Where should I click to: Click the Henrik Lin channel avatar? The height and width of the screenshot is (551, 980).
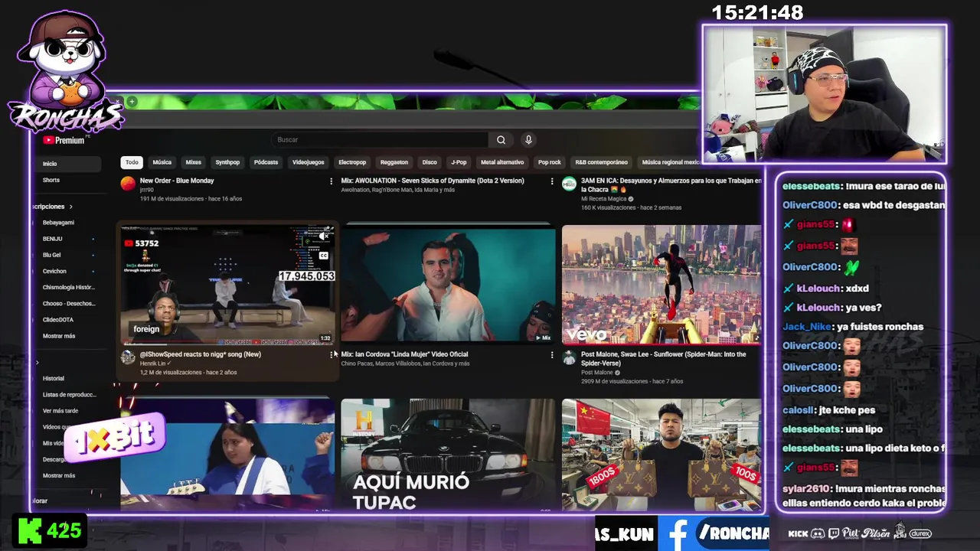click(x=128, y=357)
